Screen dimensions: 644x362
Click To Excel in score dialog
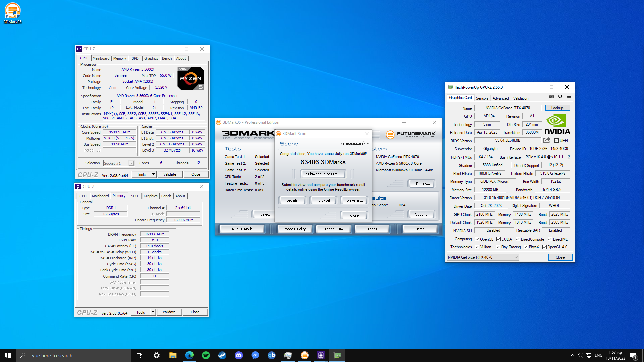point(323,200)
